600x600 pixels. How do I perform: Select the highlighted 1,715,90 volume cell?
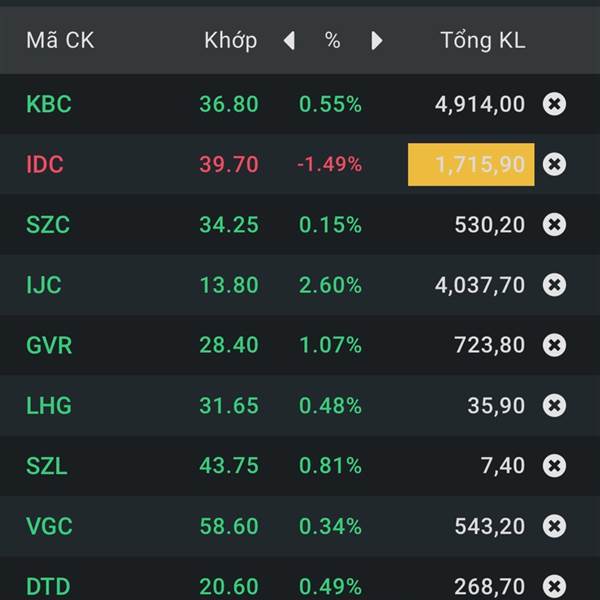(x=471, y=164)
